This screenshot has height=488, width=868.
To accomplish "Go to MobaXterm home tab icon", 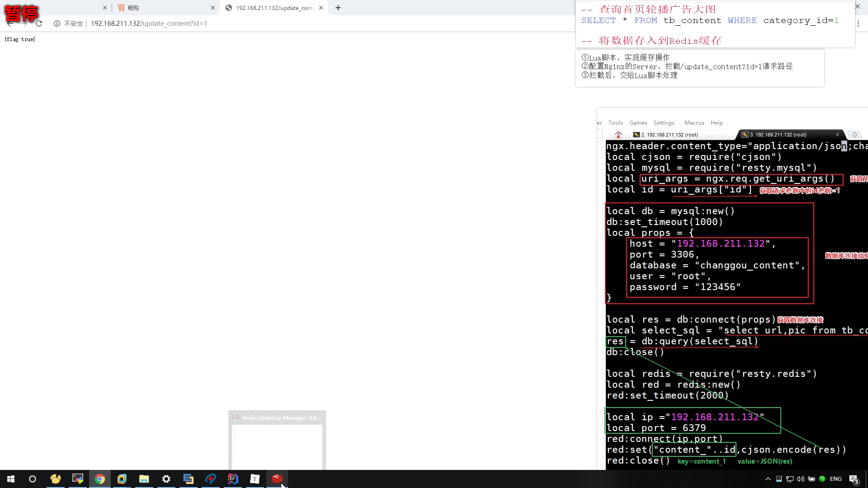I will click(618, 135).
